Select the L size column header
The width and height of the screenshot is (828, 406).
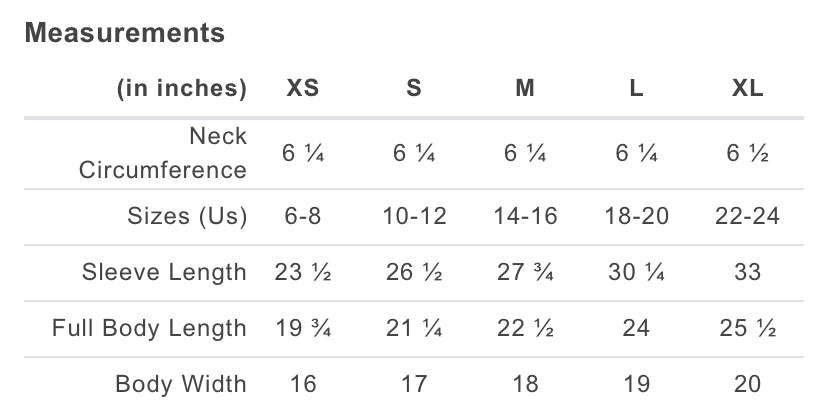(x=636, y=88)
